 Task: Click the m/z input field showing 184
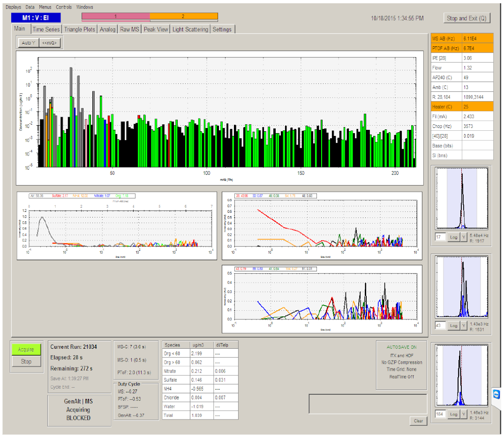(x=440, y=414)
